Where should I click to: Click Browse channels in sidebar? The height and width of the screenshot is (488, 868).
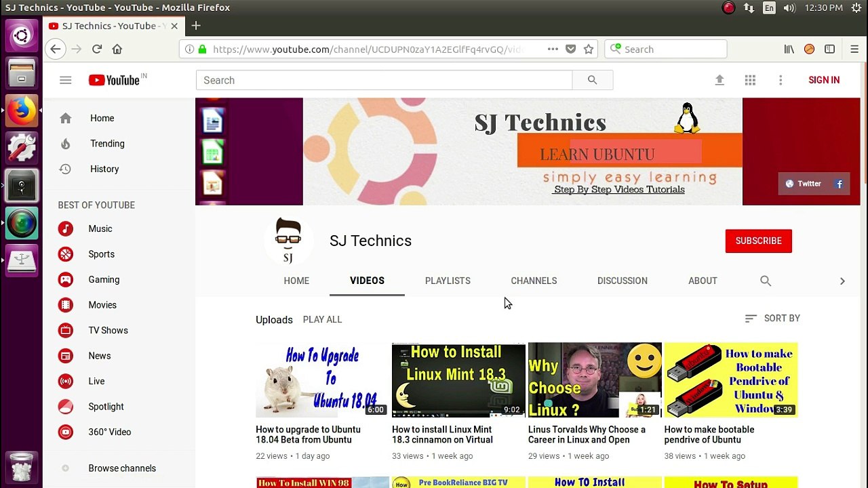click(x=122, y=468)
